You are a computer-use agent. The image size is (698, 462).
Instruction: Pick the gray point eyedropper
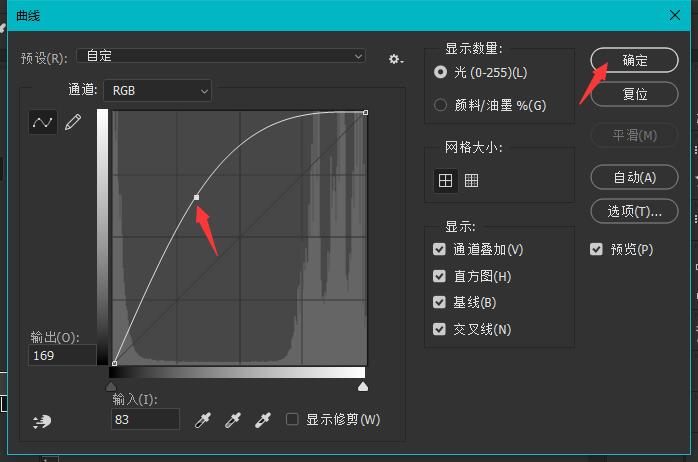tap(233, 420)
